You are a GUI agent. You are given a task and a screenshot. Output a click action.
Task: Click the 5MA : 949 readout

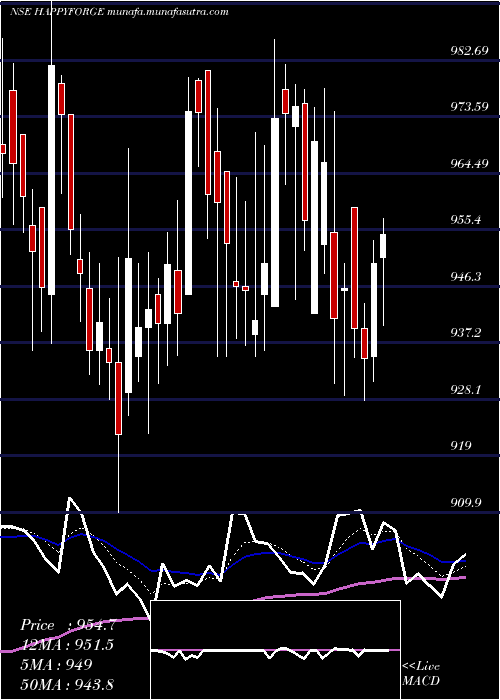tap(56, 664)
